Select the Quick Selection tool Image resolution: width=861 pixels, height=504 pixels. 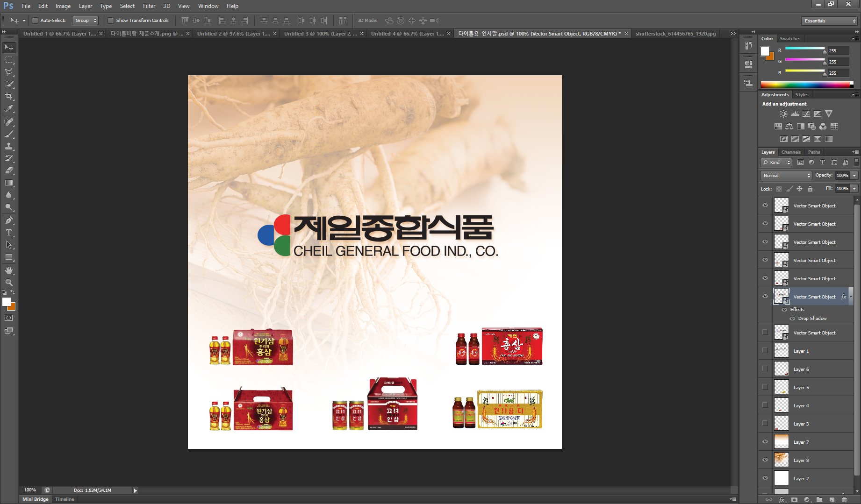pos(9,84)
